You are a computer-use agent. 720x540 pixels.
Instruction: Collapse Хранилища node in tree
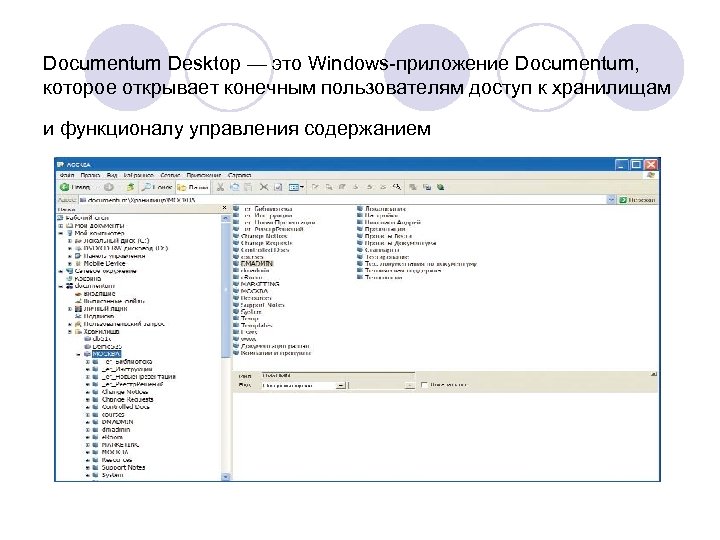coord(70,332)
